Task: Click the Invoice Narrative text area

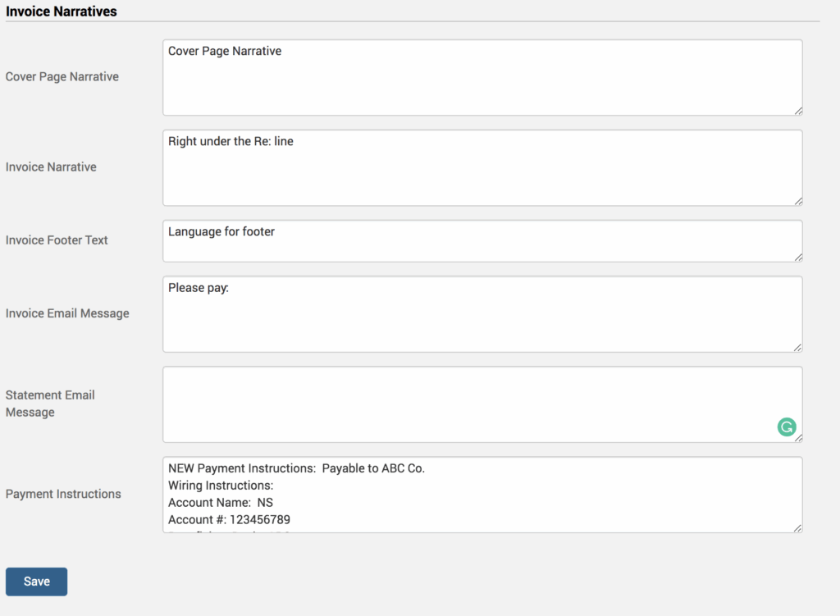Action: coord(482,167)
